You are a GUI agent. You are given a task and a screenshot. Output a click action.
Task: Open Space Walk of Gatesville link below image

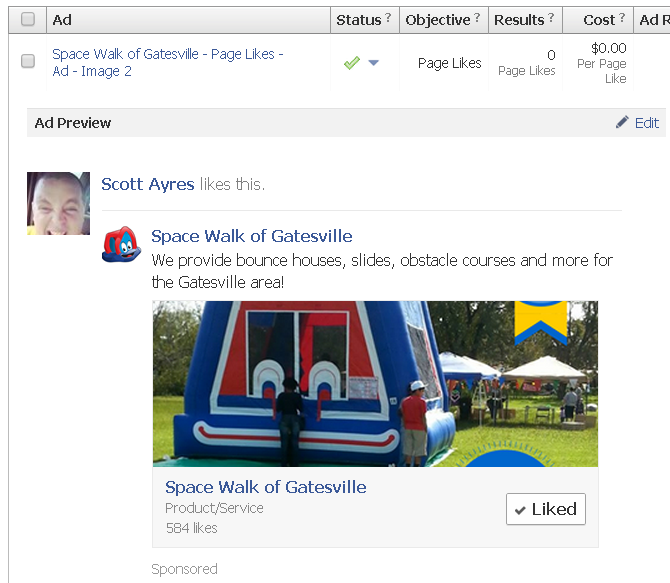266,487
